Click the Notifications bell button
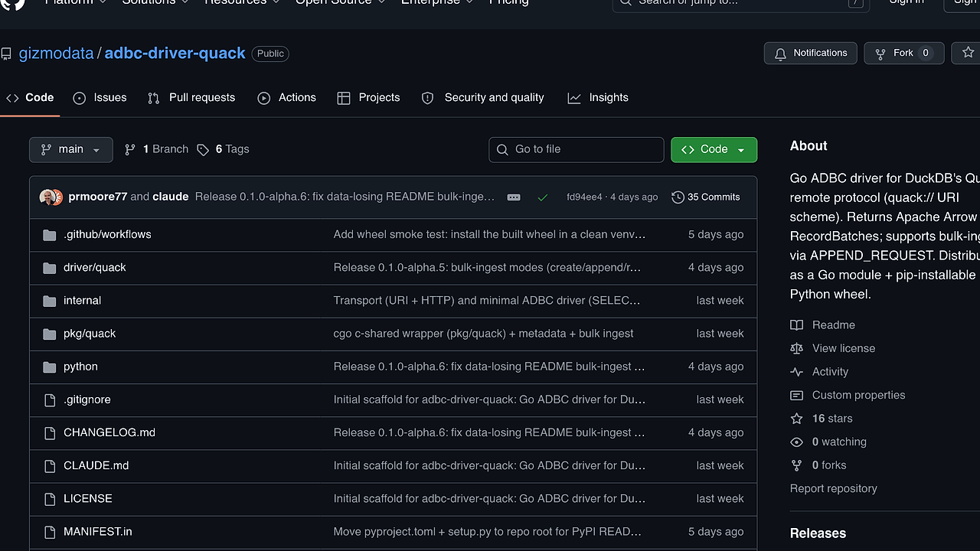 (810, 53)
